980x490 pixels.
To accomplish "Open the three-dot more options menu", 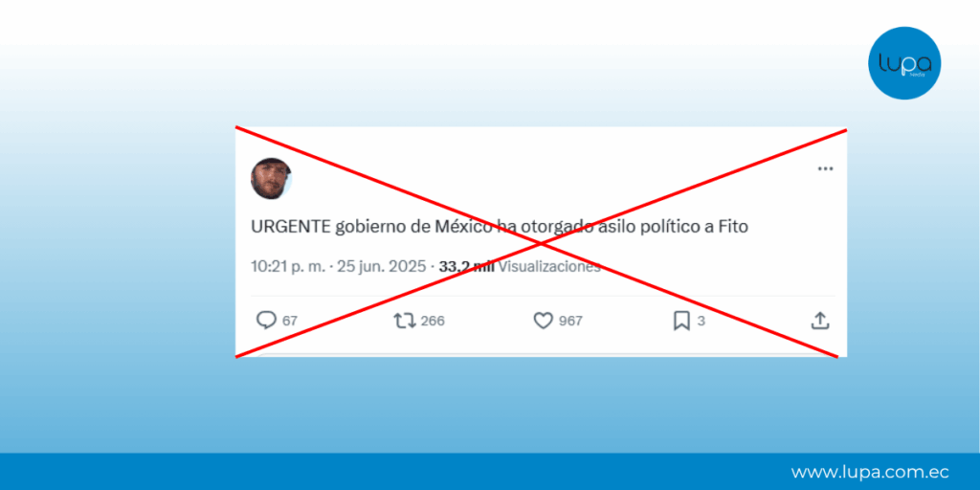I will click(x=826, y=168).
